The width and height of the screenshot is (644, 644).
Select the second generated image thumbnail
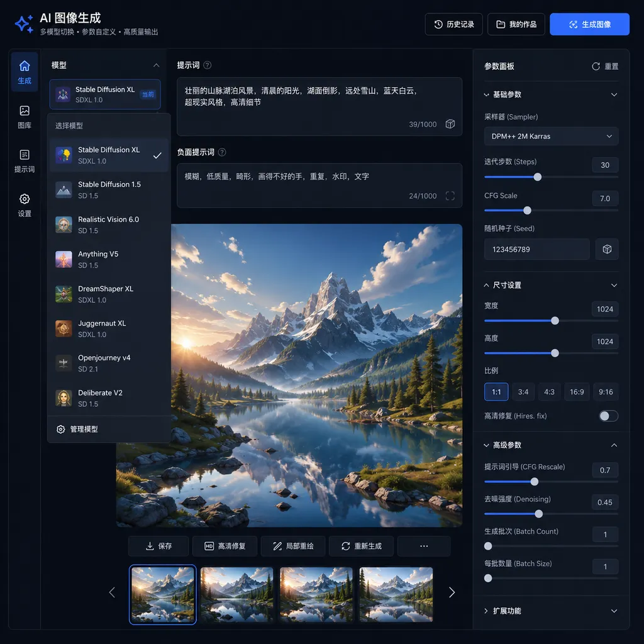(237, 594)
